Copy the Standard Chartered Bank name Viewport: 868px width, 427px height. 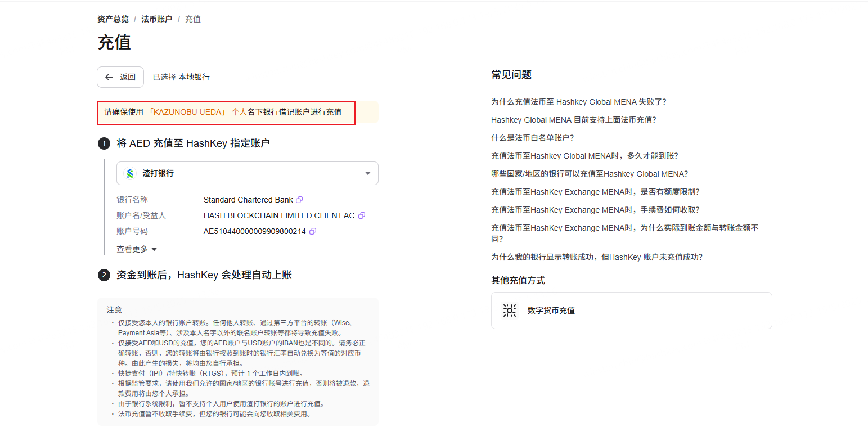pos(299,200)
